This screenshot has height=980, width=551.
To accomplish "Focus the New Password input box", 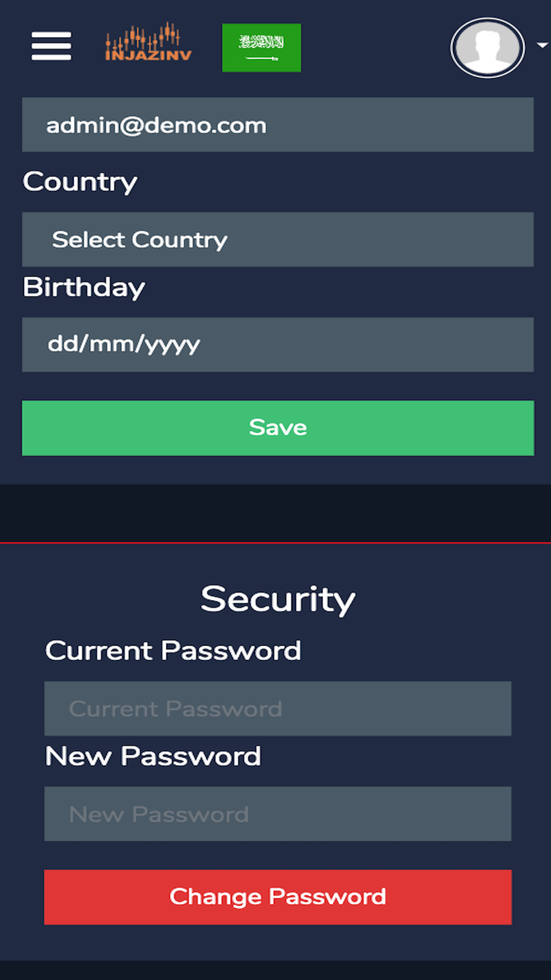I will 278,814.
